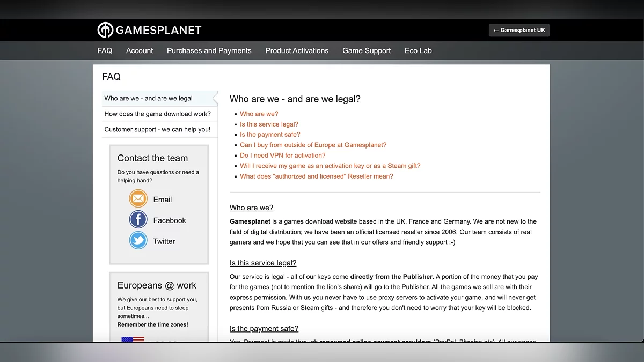Click the FAQ page heading

(111, 77)
